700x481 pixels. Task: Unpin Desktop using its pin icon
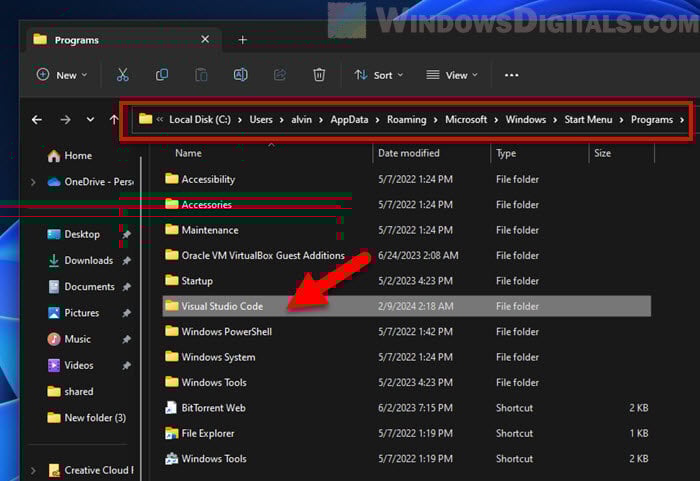click(x=127, y=234)
